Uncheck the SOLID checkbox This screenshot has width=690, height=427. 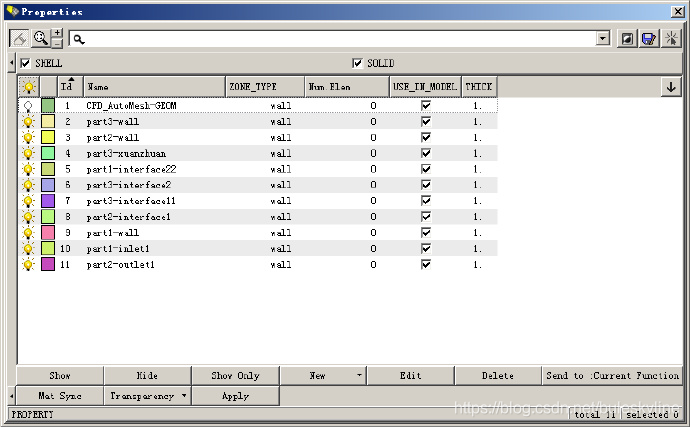[357, 63]
